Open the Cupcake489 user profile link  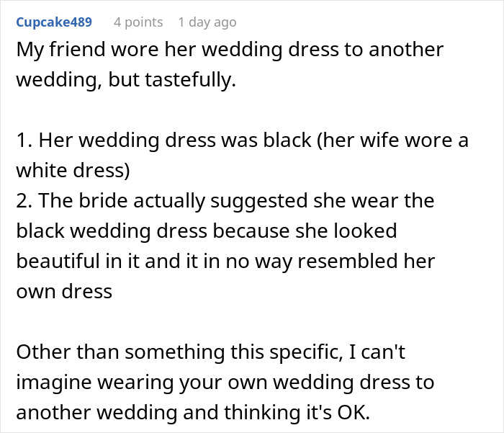point(54,22)
